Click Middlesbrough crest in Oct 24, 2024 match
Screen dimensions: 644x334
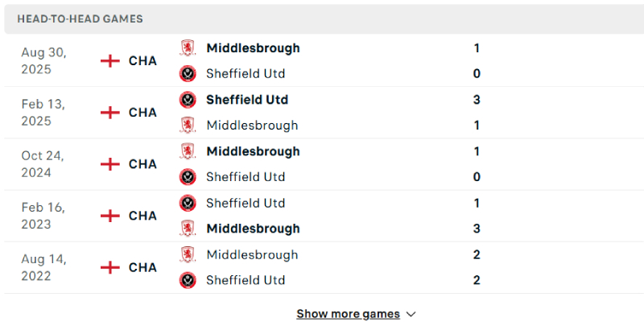tap(188, 151)
